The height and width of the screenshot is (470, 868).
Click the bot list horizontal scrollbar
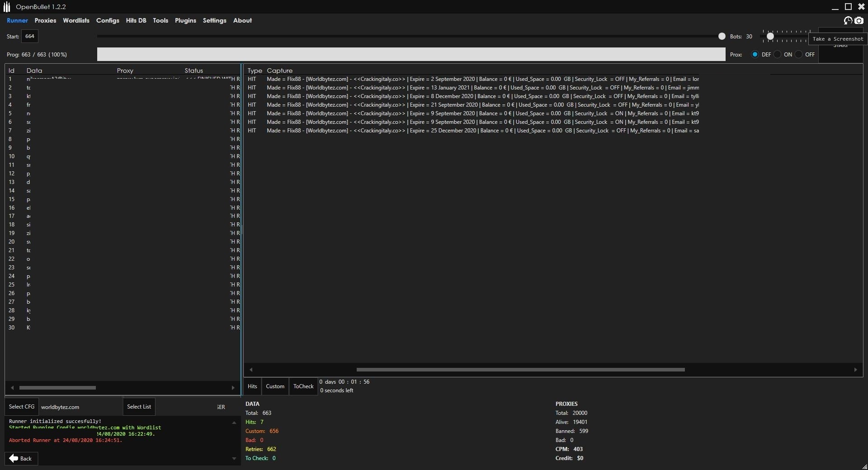(57, 388)
